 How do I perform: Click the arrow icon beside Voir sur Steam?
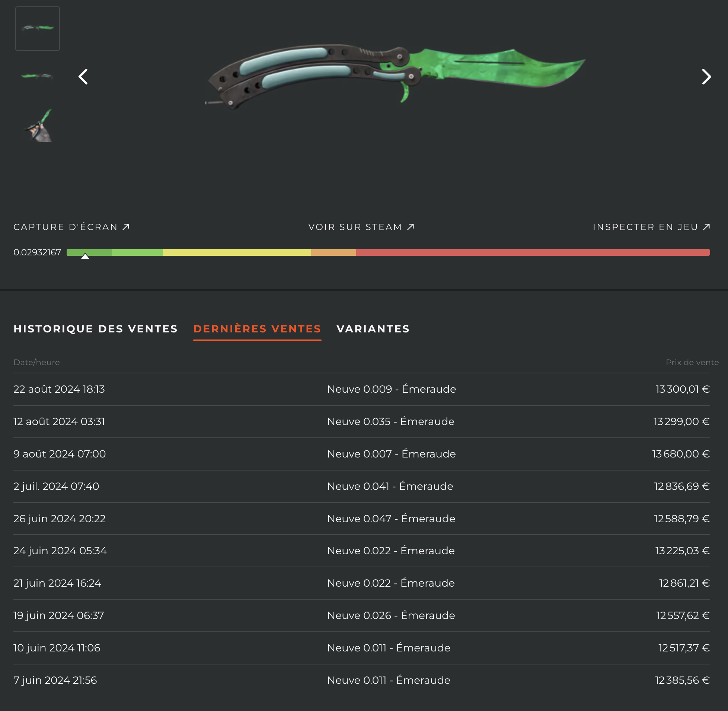click(411, 227)
